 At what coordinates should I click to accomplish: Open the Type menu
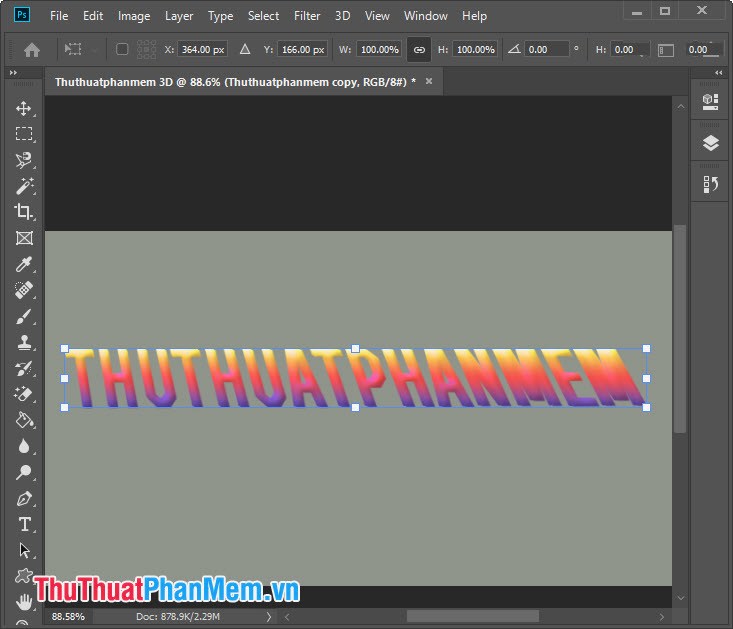pyautogui.click(x=220, y=16)
